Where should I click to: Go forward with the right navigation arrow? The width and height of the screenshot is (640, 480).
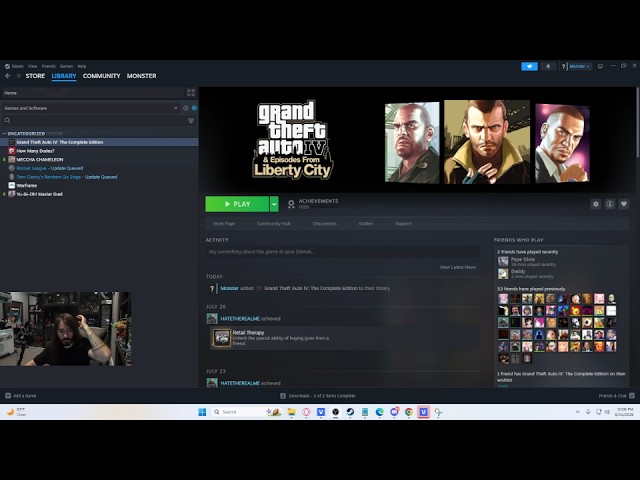(18, 76)
